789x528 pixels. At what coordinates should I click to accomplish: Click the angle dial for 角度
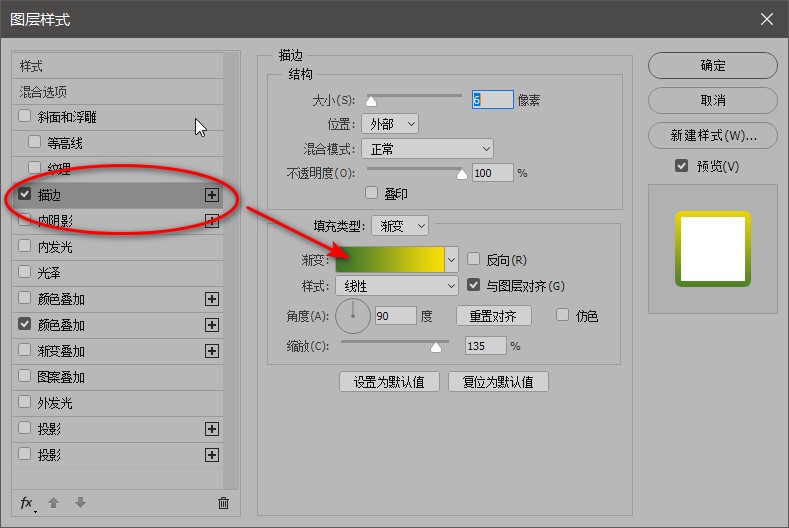click(x=353, y=316)
